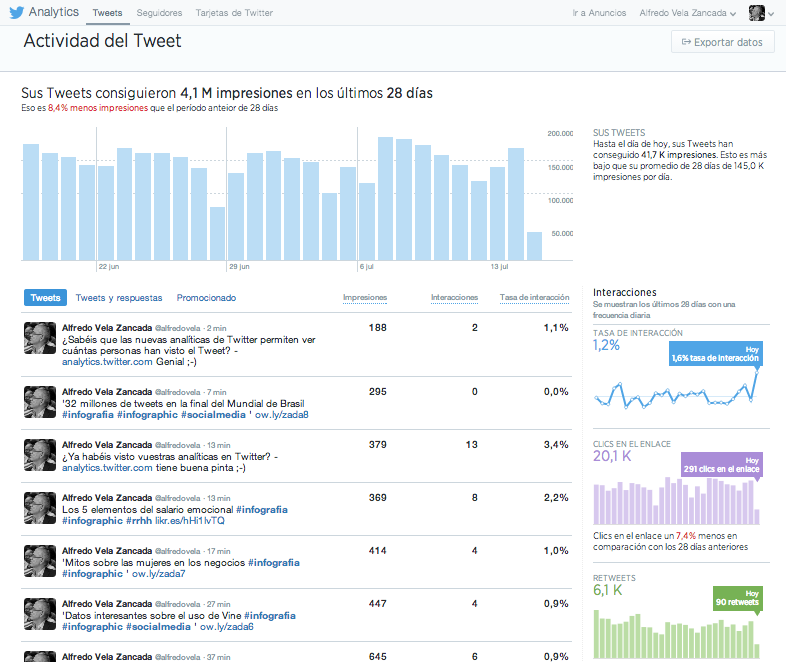Click the 17 min timestamp
Image resolution: width=786 pixels, height=662 pixels.
click(x=219, y=551)
